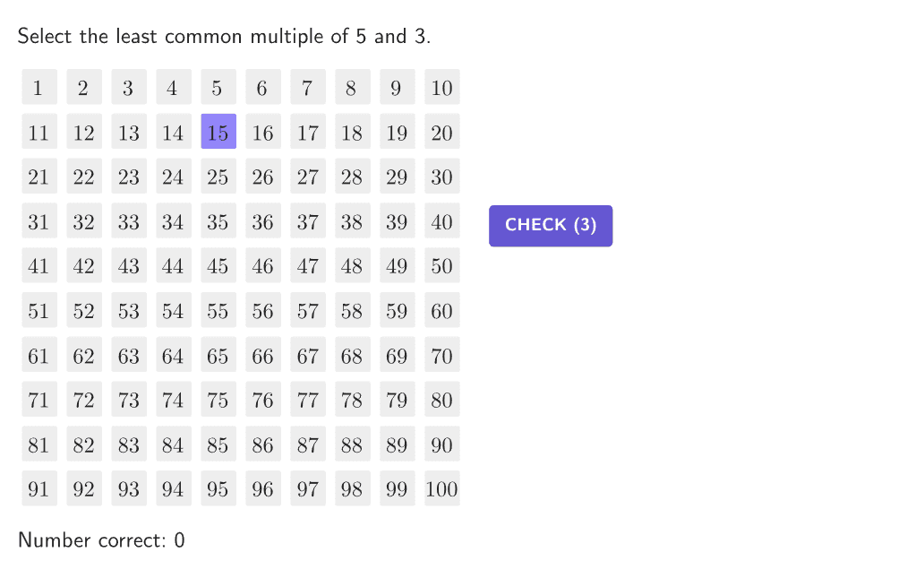The image size is (924, 578).
Task: Pick the number 82 tile
Action: [x=84, y=444]
